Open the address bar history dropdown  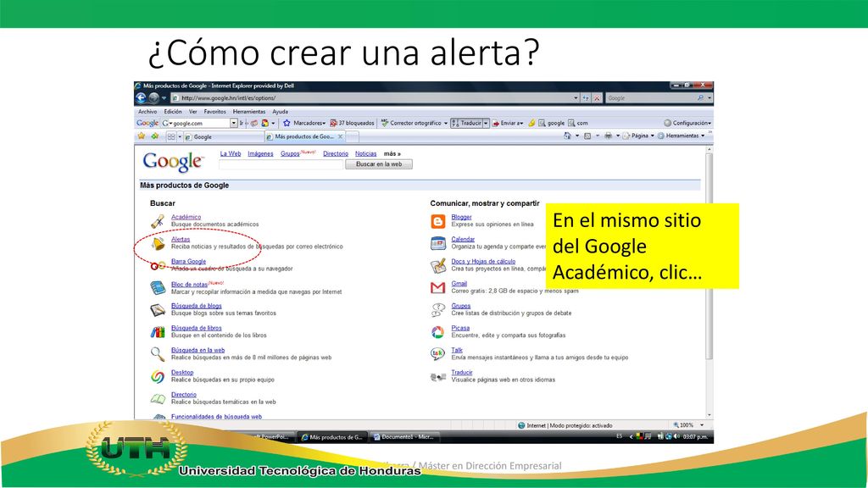[x=576, y=98]
